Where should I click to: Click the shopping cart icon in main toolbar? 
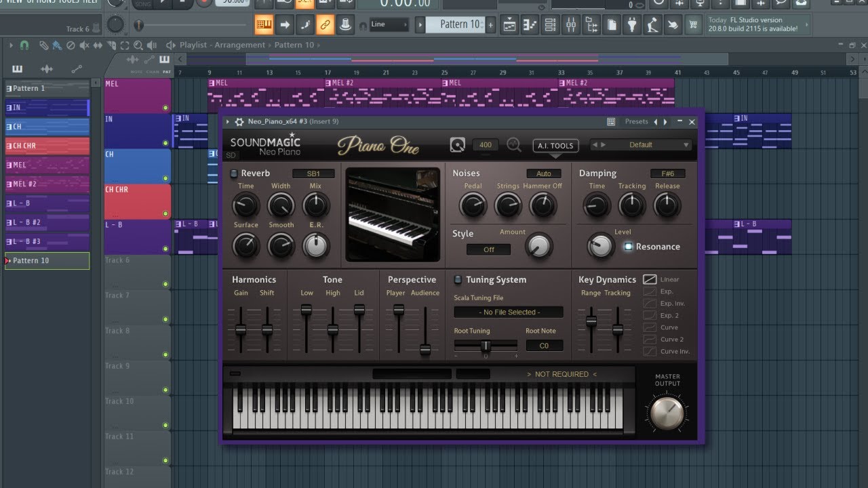point(693,25)
